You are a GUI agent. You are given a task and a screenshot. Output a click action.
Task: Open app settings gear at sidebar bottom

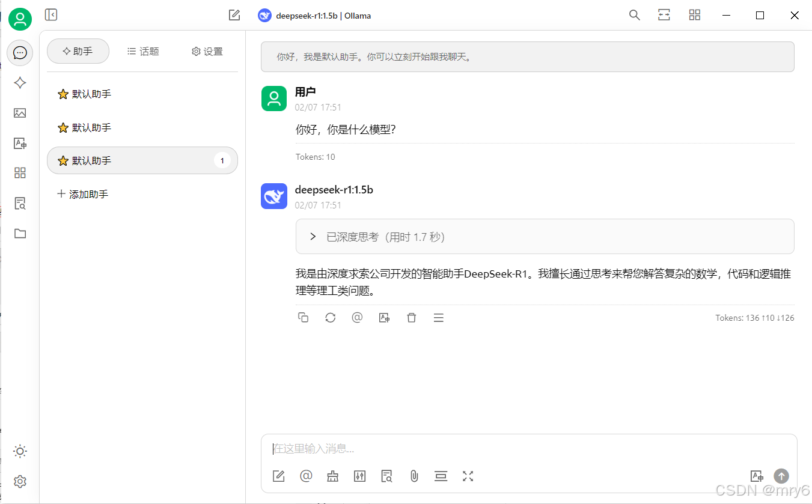20,481
